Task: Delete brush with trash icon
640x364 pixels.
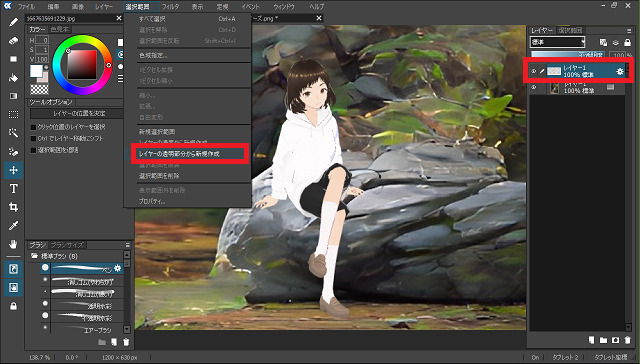Action: (126, 342)
